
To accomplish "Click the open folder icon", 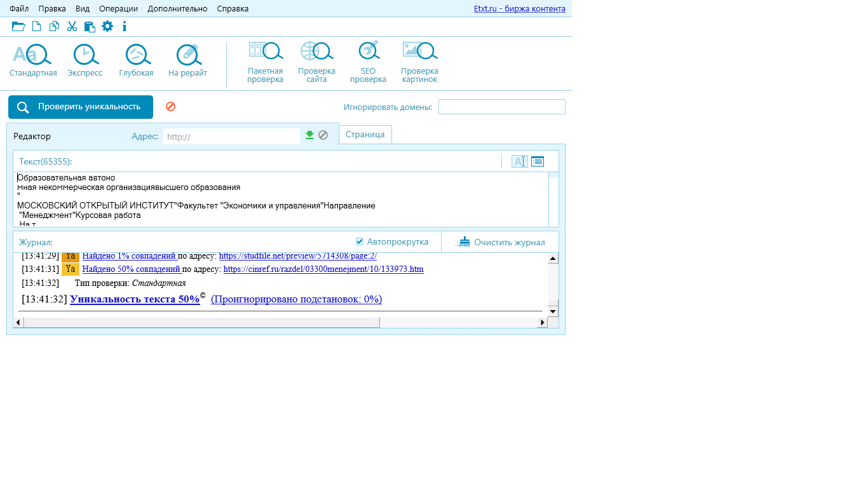I will tap(18, 26).
